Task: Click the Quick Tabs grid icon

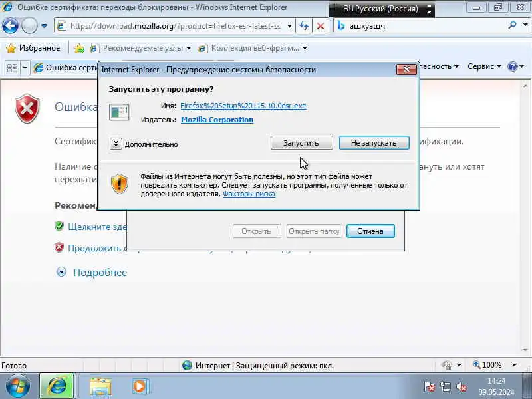Action: click(12, 68)
